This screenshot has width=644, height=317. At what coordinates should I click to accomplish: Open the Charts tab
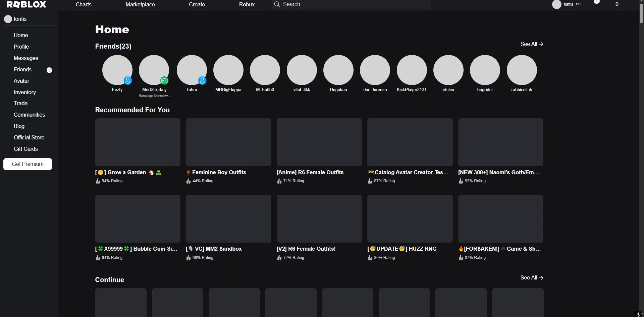[84, 4]
